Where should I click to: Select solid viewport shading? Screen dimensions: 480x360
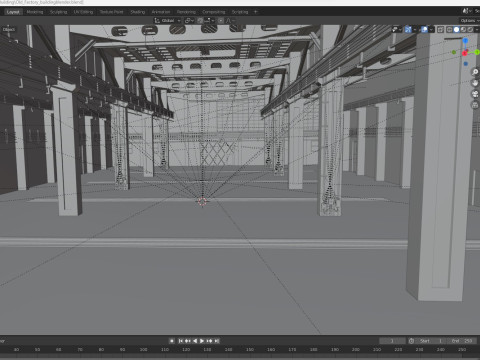pos(456,29)
